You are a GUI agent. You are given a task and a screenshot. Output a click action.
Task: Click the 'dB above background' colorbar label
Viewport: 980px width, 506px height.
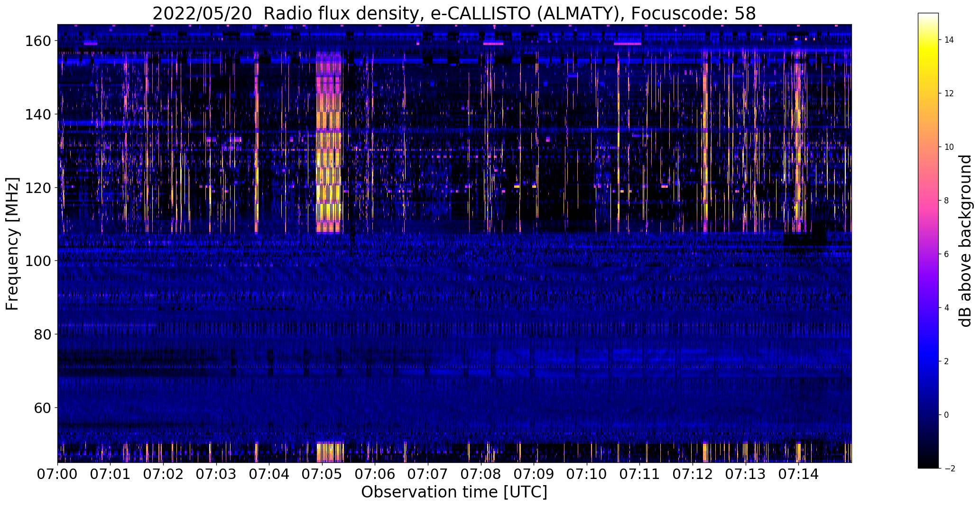tap(965, 241)
